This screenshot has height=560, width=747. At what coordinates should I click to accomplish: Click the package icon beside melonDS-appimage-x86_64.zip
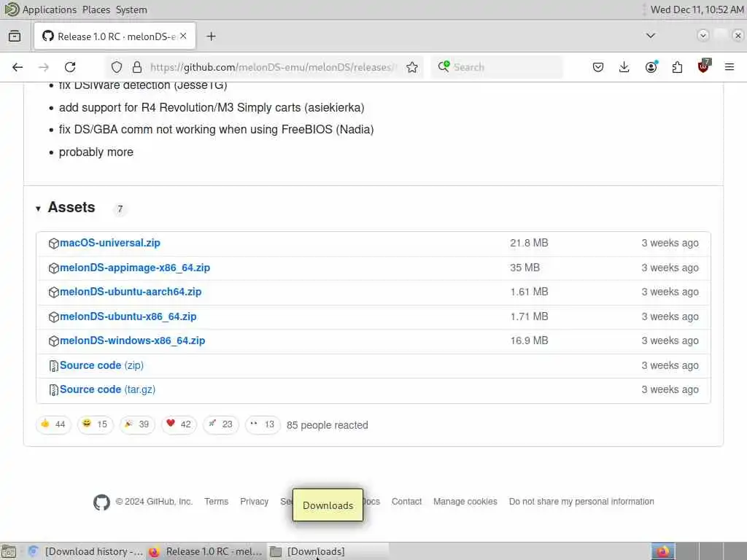[54, 268]
